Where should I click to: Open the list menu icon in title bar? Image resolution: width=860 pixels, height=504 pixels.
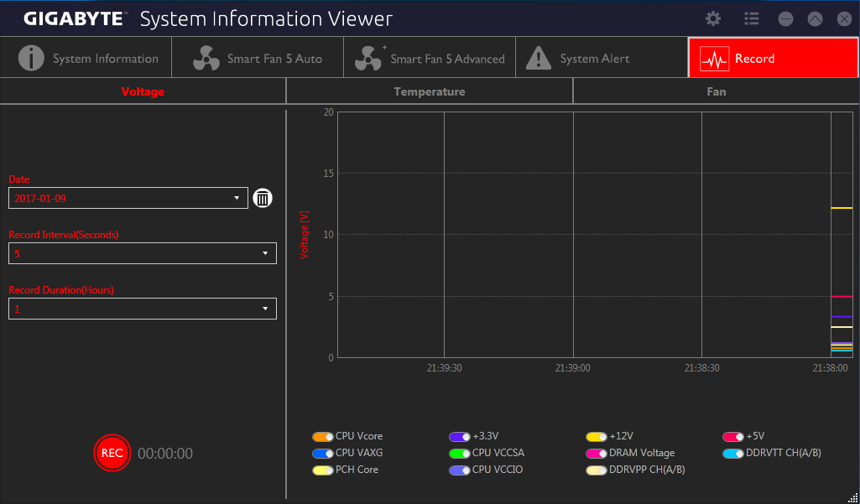coord(752,18)
